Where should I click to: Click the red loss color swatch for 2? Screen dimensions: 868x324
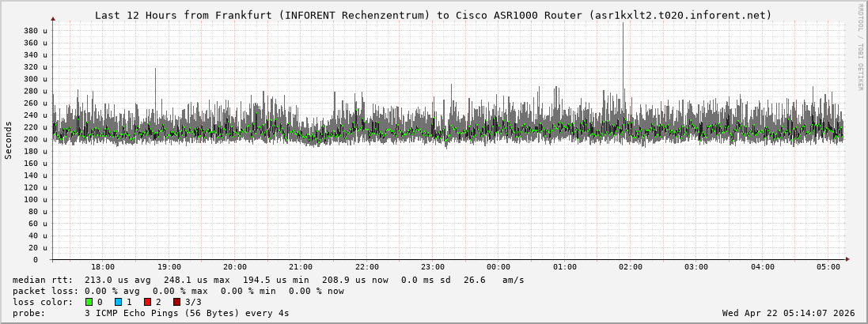click(x=147, y=302)
